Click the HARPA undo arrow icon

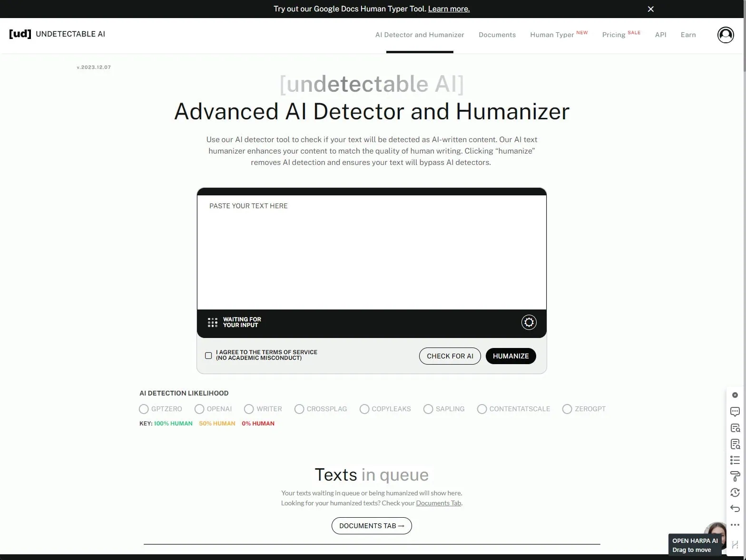click(735, 509)
